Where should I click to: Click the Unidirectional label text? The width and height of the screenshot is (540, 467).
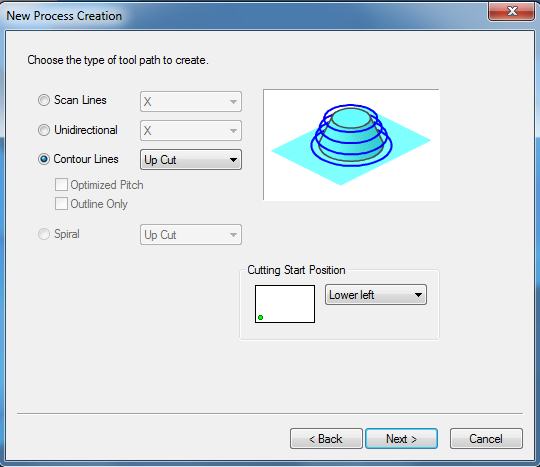(x=86, y=130)
